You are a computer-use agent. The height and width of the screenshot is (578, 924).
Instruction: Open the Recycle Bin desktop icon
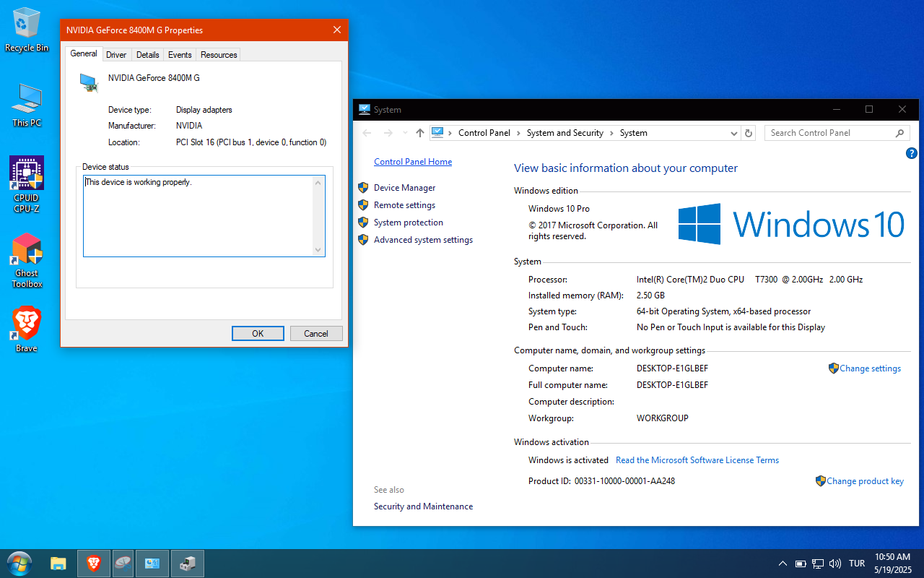[27, 30]
